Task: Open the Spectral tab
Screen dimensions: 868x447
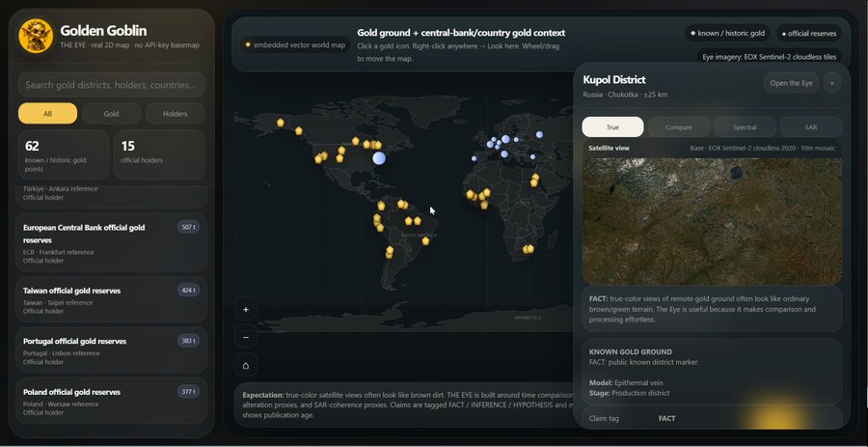Action: click(x=745, y=126)
